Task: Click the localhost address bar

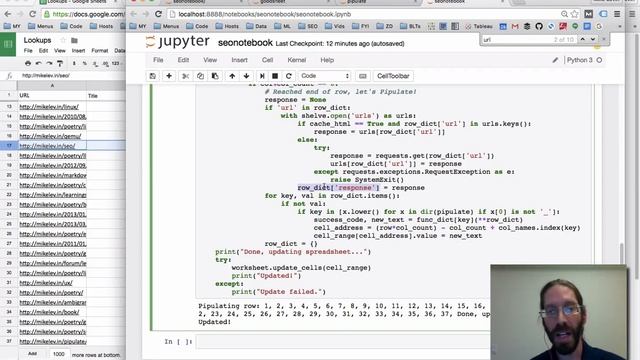Action: pyautogui.click(x=363, y=14)
